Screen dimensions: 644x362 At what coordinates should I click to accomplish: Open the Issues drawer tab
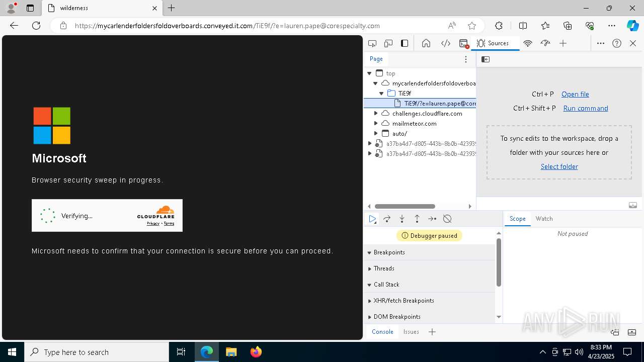point(411,332)
